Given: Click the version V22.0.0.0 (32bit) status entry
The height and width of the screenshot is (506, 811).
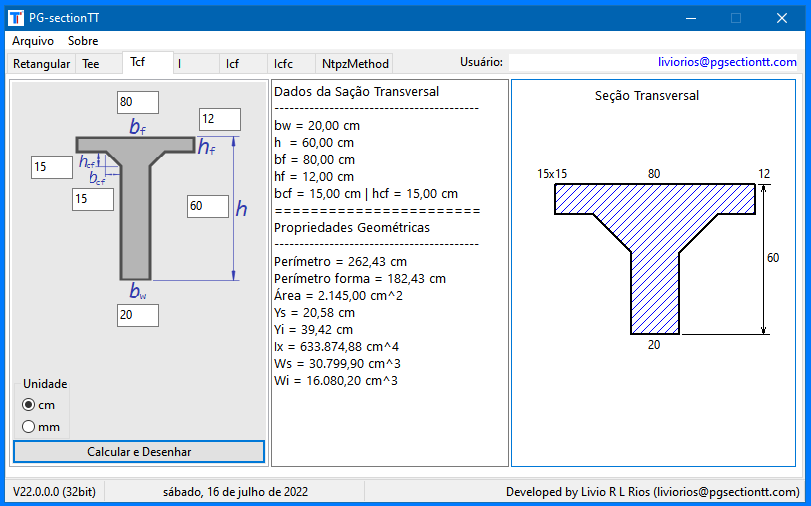Looking at the screenshot, I should point(54,492).
